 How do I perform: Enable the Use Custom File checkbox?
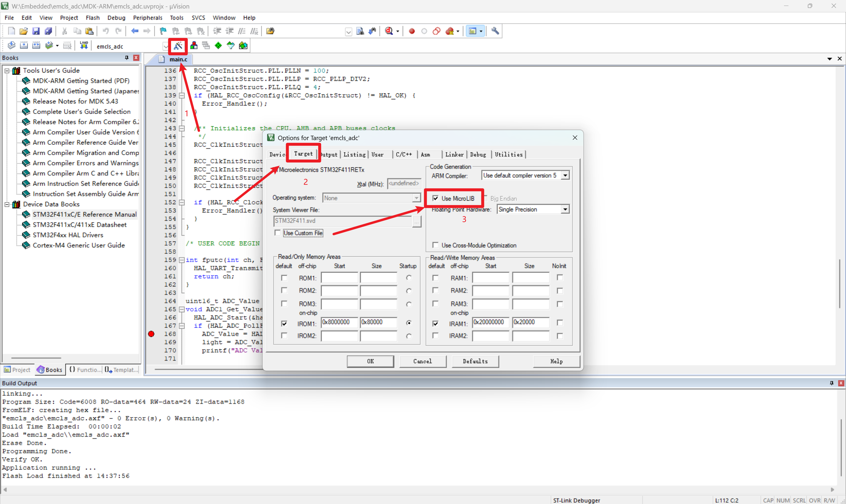[x=278, y=233]
